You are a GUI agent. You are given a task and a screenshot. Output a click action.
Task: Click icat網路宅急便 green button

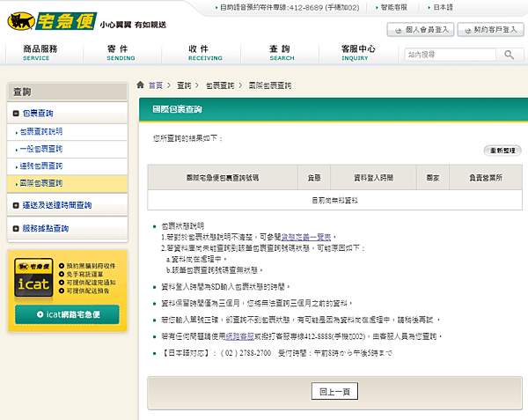(68, 314)
